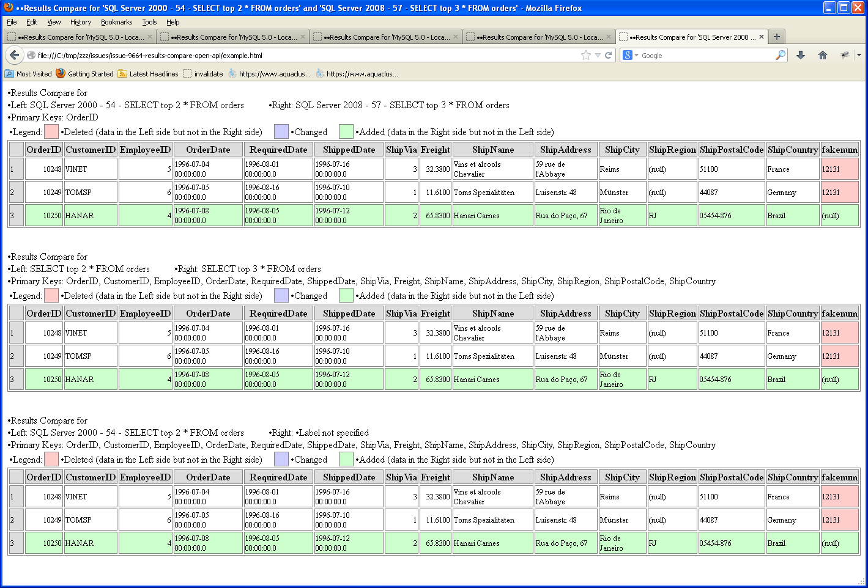Close the first MySQL 5.0 tab
868x588 pixels.
coord(150,37)
